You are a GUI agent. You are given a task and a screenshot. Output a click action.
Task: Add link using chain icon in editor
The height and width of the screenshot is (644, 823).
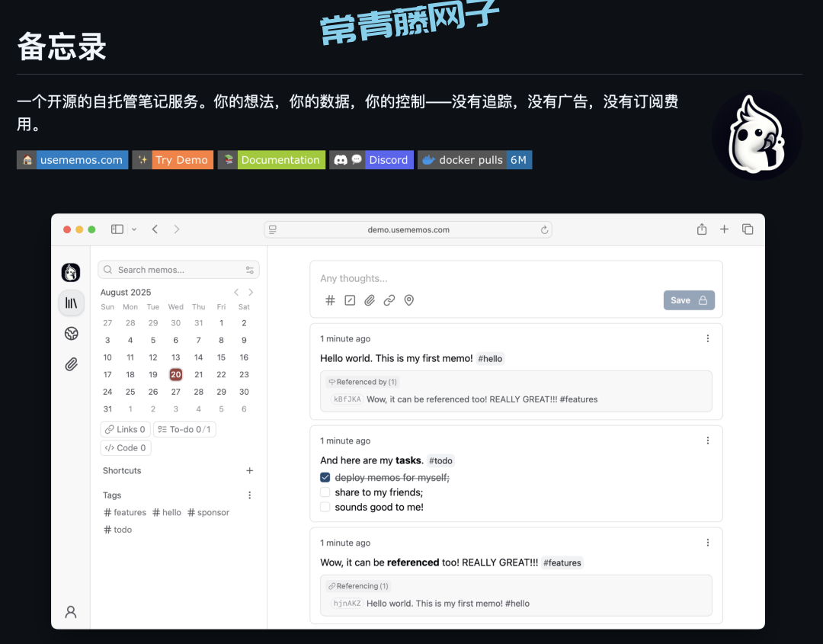389,300
